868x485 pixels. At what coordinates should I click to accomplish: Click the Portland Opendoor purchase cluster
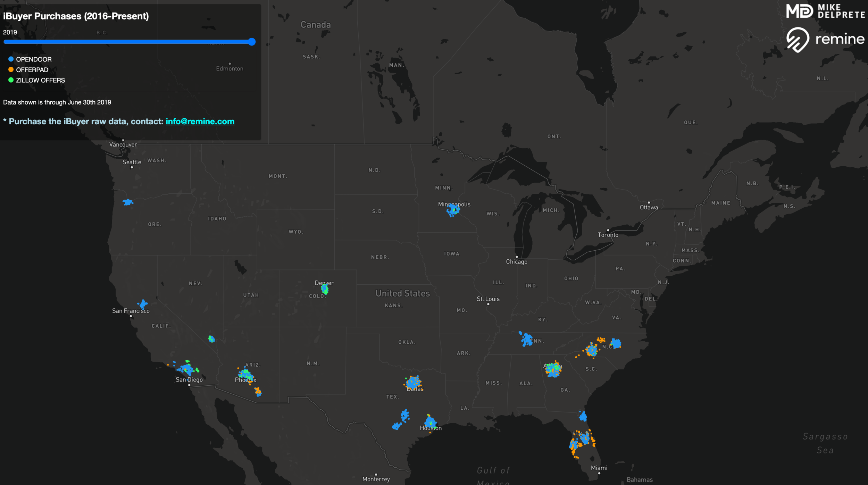pos(128,202)
